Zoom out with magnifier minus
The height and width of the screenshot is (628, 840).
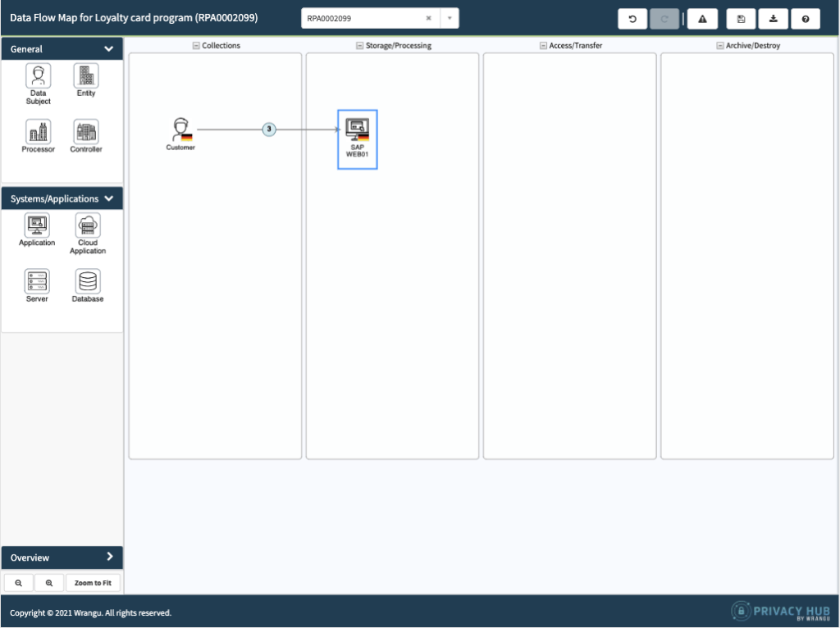19,583
